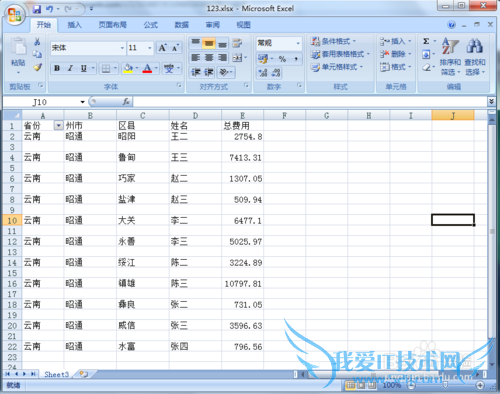Viewport: 500px width, 394px height.
Task: Switch to 公式 ribbon tab
Action: click(151, 25)
